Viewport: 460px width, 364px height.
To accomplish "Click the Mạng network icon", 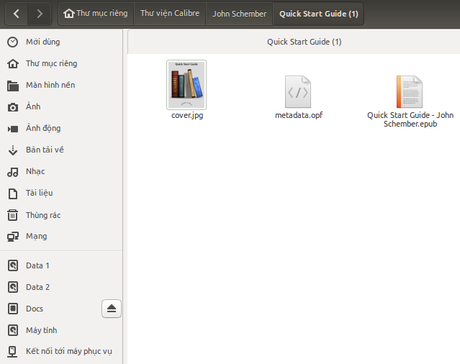I will tap(13, 237).
